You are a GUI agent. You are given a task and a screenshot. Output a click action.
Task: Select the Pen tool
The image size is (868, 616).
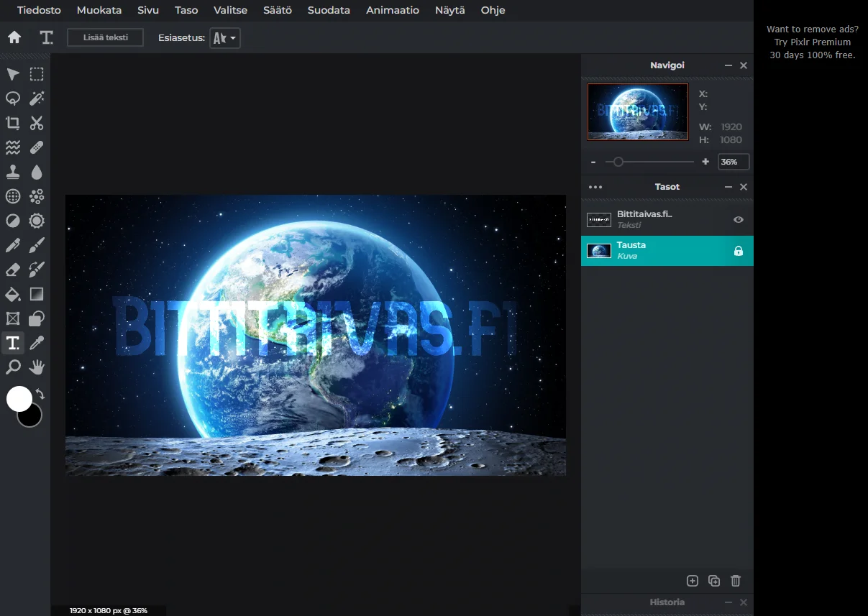click(x=13, y=246)
